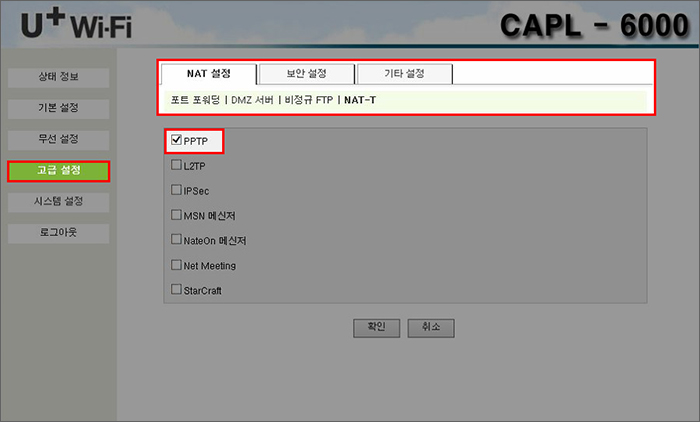Viewport: 700px width, 422px height.
Task: Check the Net Meeting option
Action: pos(177,265)
